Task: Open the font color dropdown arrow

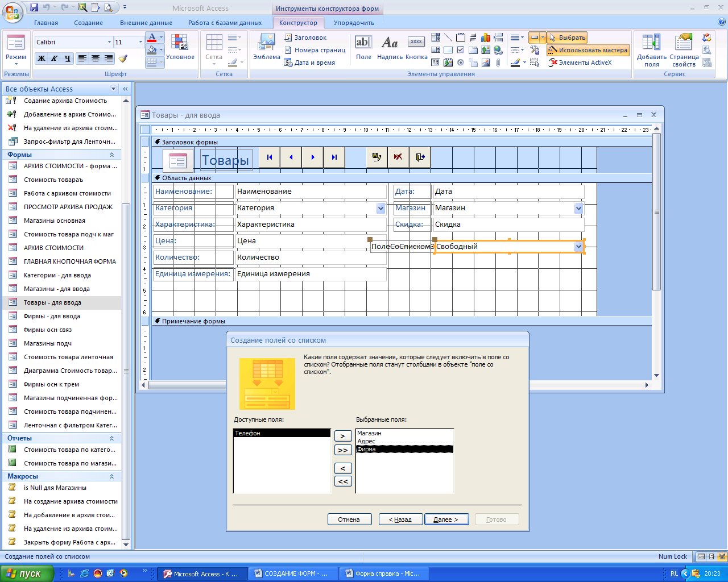Action: pyautogui.click(x=162, y=38)
